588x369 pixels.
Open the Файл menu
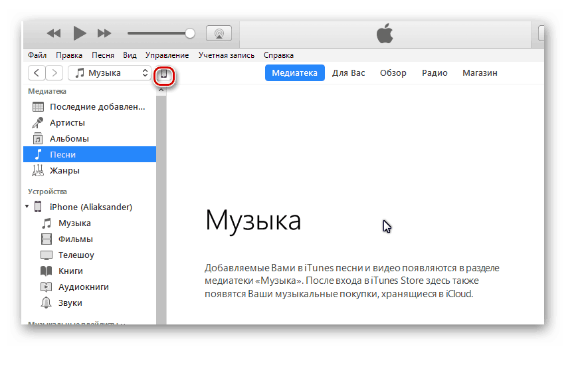coord(37,55)
